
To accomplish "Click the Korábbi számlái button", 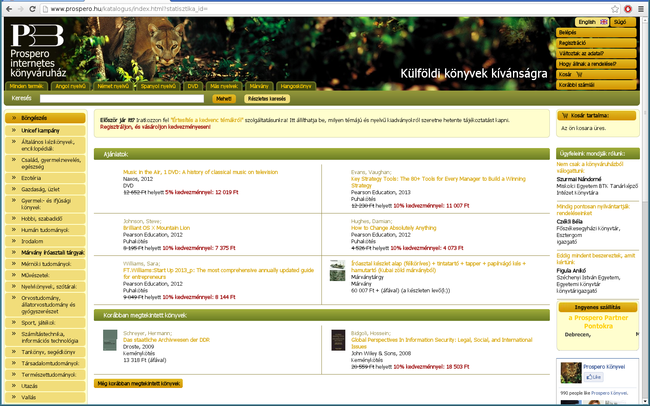I will pyautogui.click(x=596, y=85).
